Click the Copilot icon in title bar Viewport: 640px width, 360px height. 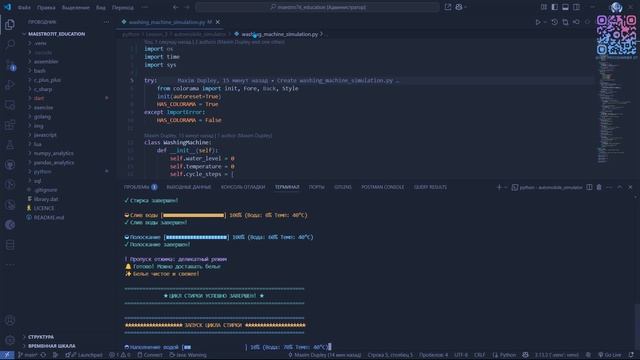click(x=459, y=7)
